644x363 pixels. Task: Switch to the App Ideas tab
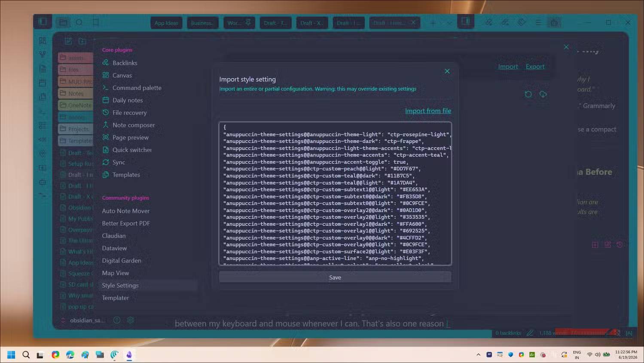click(166, 23)
